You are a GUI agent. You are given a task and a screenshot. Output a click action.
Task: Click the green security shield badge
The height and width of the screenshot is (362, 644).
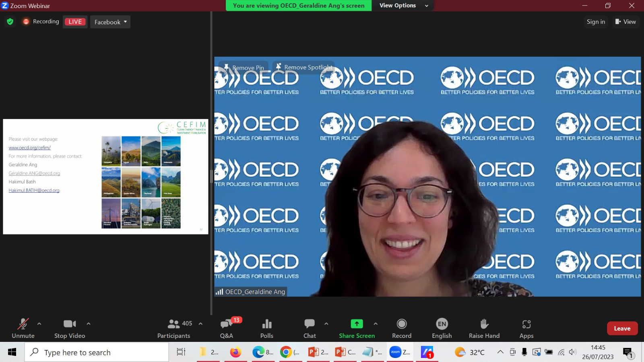[x=10, y=22]
